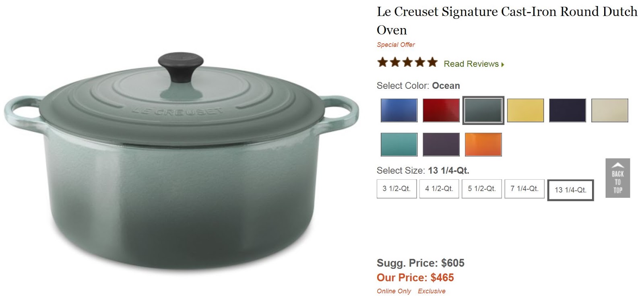Choose the 5 1/2-Qt. size option
This screenshot has width=644, height=299.
pos(482,188)
